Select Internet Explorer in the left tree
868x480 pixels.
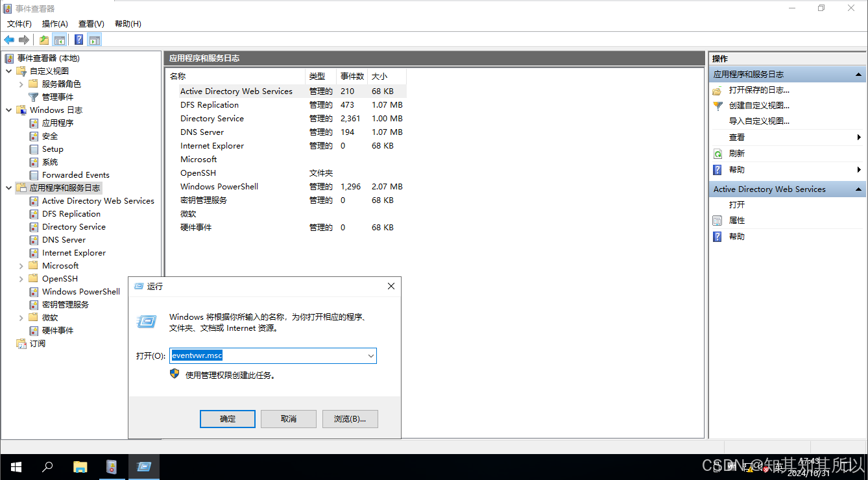click(x=74, y=252)
